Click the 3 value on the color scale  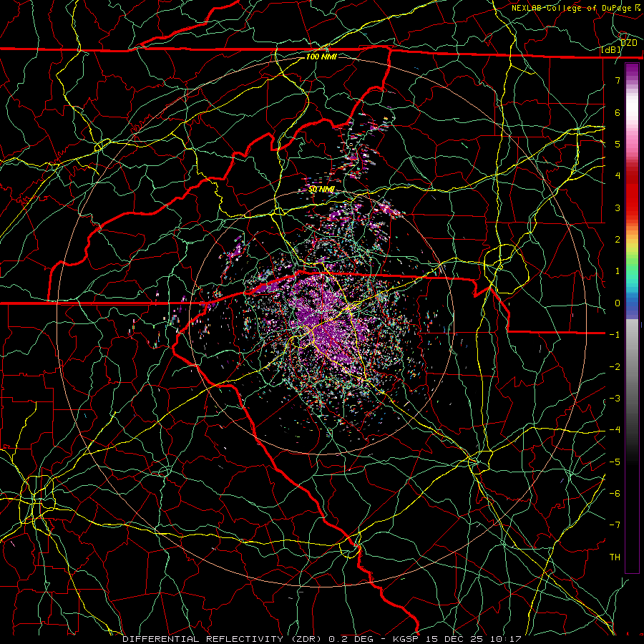coord(618,208)
